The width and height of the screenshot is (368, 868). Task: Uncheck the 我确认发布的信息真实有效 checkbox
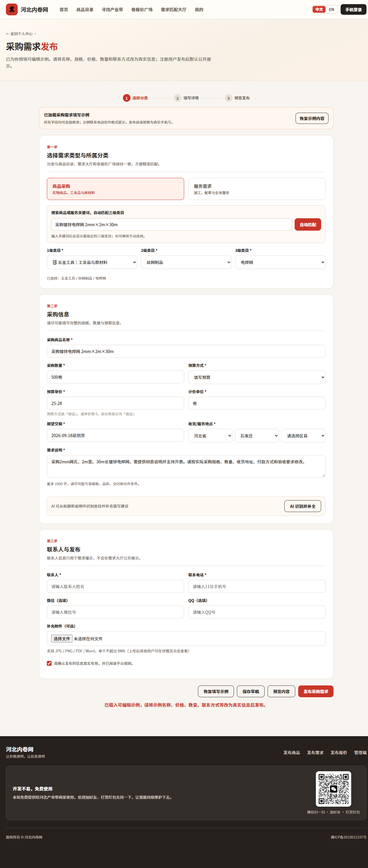coord(49,663)
